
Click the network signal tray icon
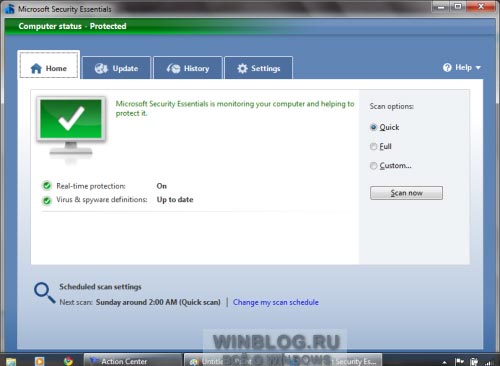pos(489,362)
